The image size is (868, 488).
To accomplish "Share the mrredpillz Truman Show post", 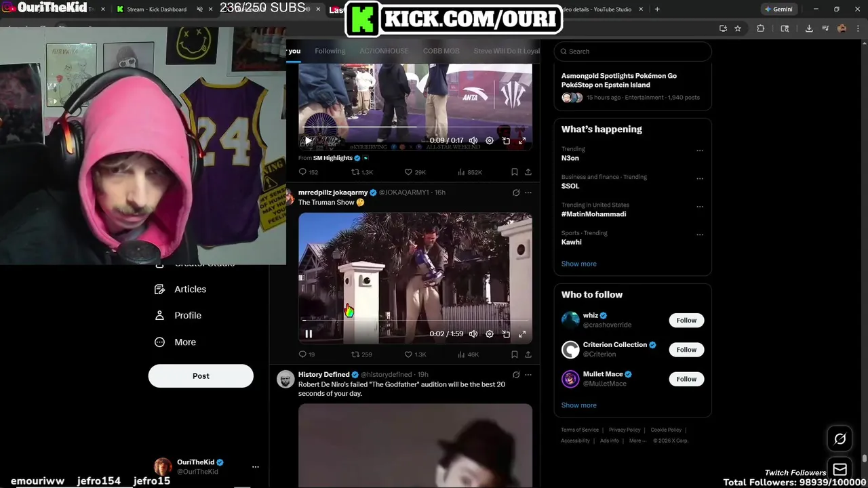I will tap(528, 354).
